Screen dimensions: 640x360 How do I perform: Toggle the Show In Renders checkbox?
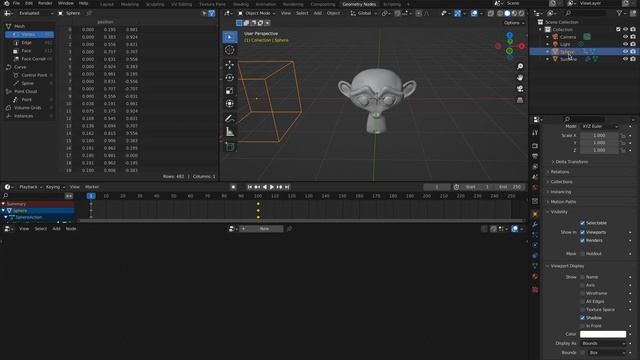582,240
